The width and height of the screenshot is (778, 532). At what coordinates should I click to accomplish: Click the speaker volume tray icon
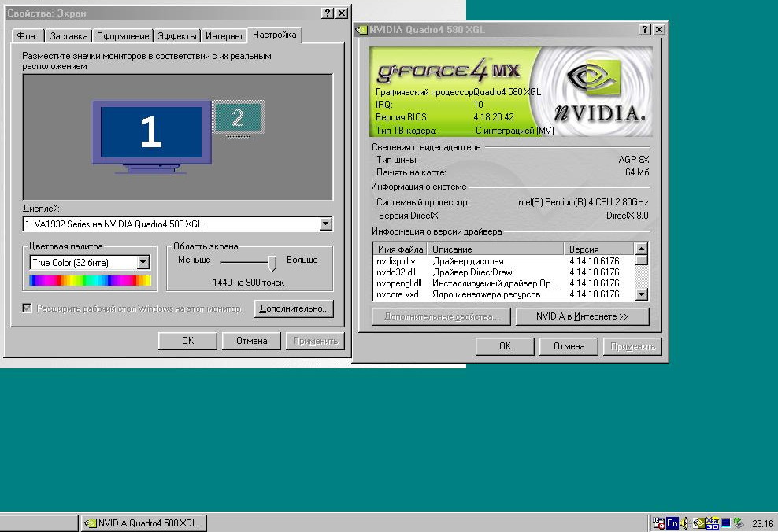tap(684, 523)
